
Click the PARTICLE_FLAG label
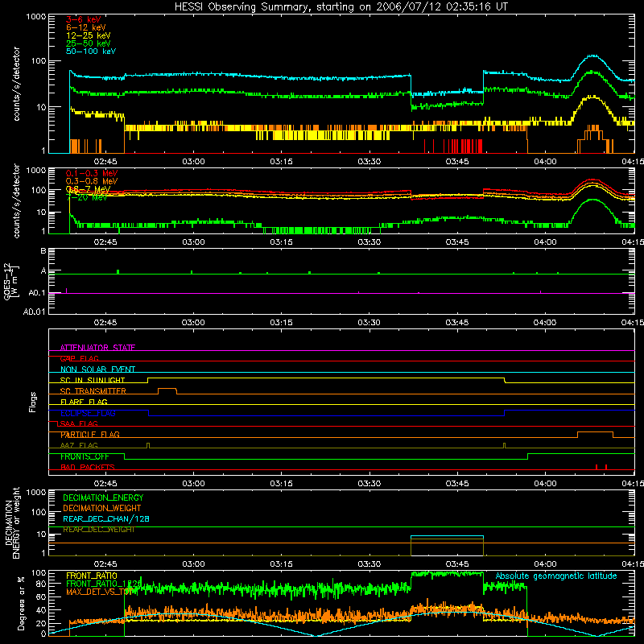click(x=90, y=434)
